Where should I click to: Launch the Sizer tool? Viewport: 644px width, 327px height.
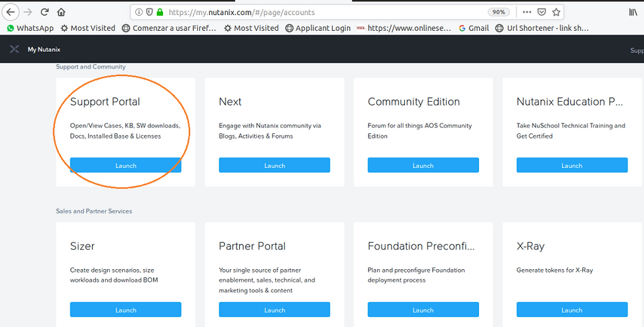pos(126,310)
